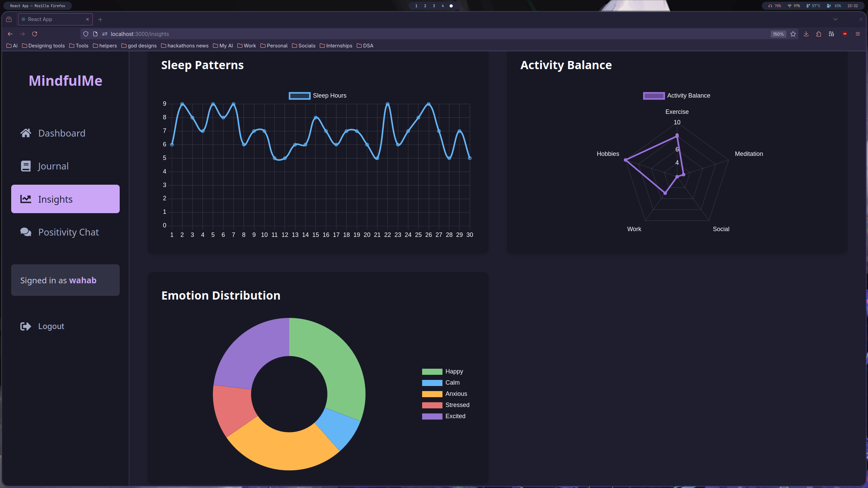Screen dimensions: 868x488
Task: Open the extensions puzzle icon
Action: (819, 34)
